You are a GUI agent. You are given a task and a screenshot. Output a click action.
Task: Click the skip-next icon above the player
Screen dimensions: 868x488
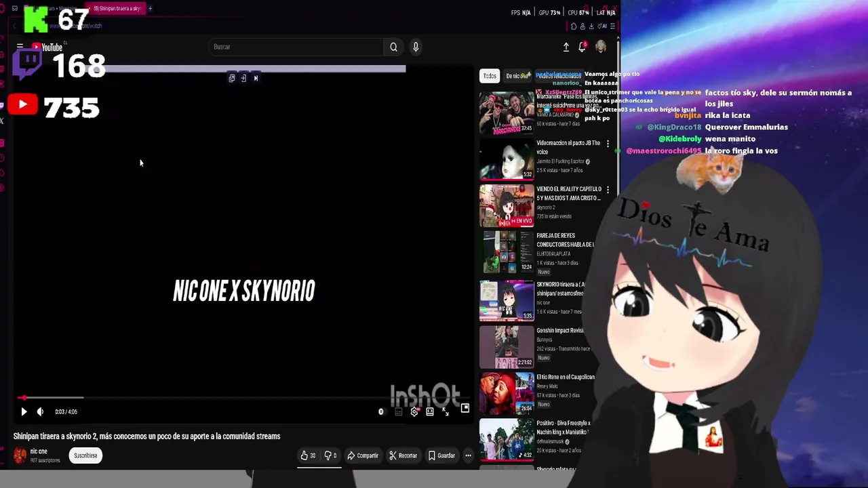256,78
